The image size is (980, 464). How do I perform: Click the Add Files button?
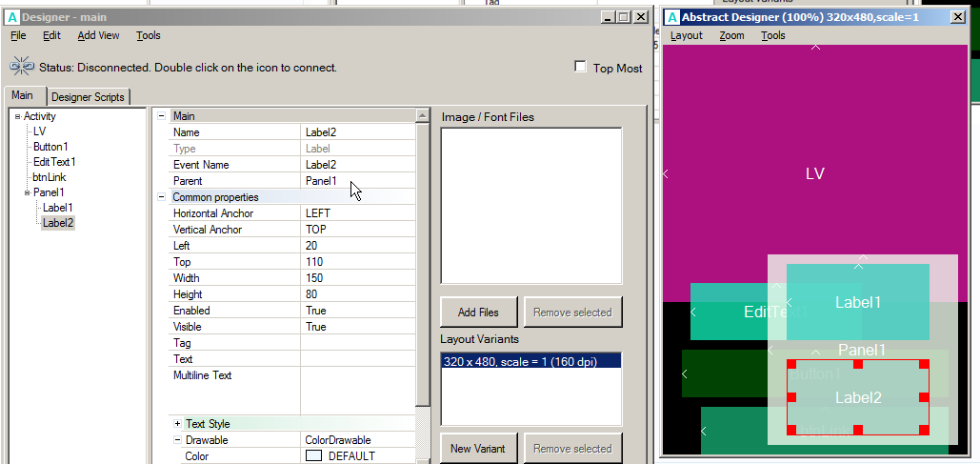pyautogui.click(x=479, y=313)
